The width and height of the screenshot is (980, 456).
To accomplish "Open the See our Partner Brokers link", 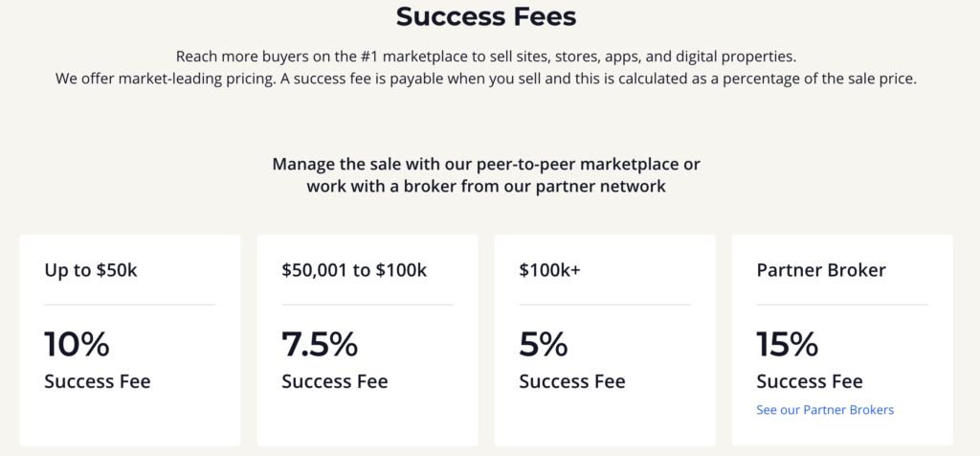I will pos(825,410).
